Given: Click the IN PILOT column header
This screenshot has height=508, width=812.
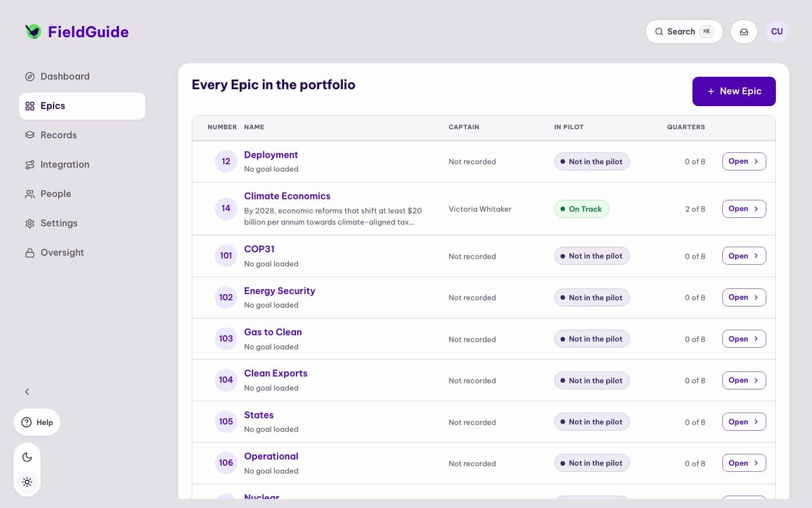Looking at the screenshot, I should 569,127.
